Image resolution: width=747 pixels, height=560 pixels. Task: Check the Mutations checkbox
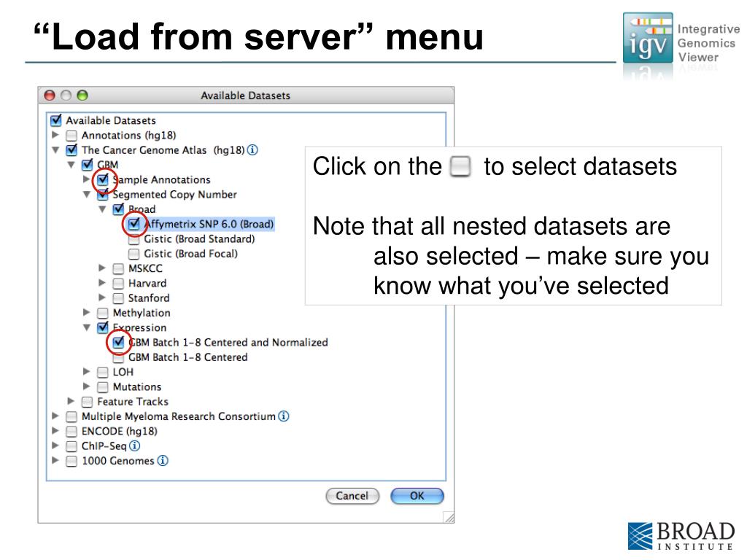[x=103, y=386]
